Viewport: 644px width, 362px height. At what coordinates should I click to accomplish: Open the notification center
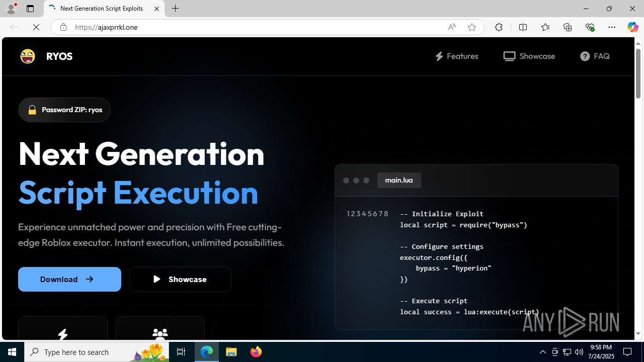[x=628, y=352]
